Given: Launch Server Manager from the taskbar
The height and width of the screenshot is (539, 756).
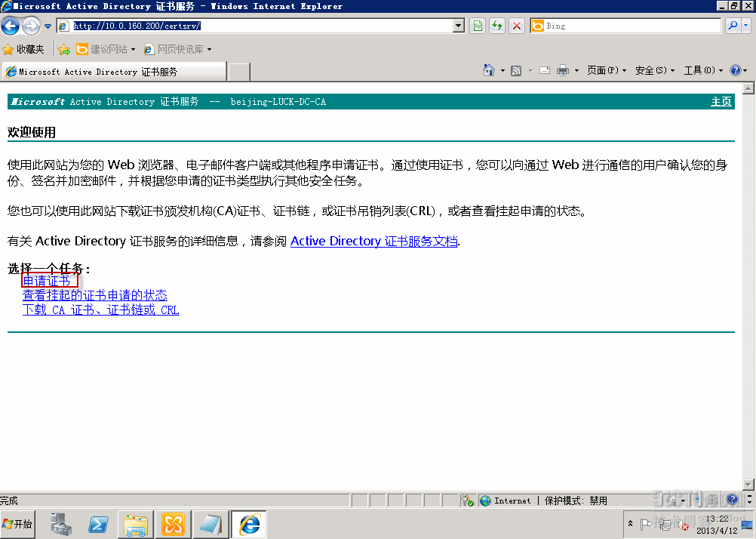Looking at the screenshot, I should point(60,524).
